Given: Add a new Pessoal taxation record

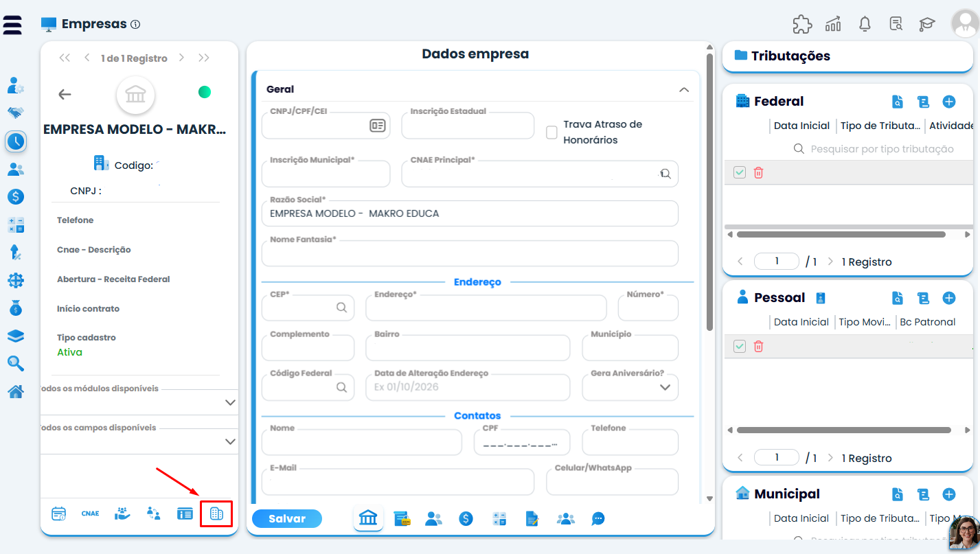Looking at the screenshot, I should click(949, 298).
